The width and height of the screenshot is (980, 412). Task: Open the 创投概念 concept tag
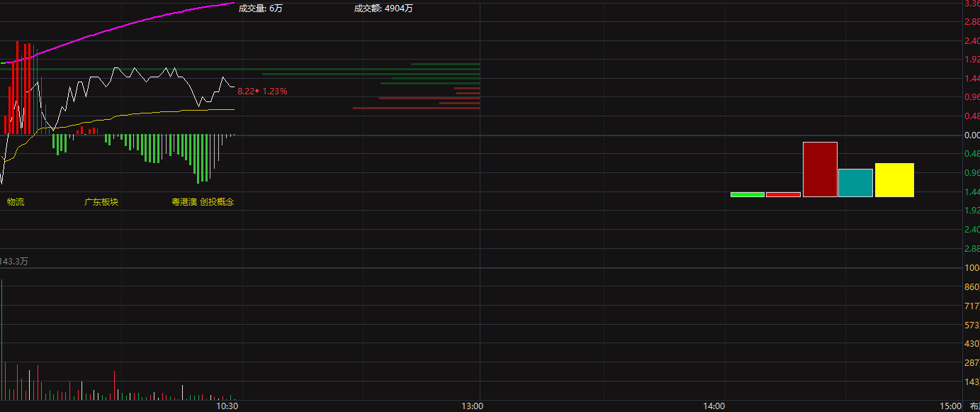(217, 202)
